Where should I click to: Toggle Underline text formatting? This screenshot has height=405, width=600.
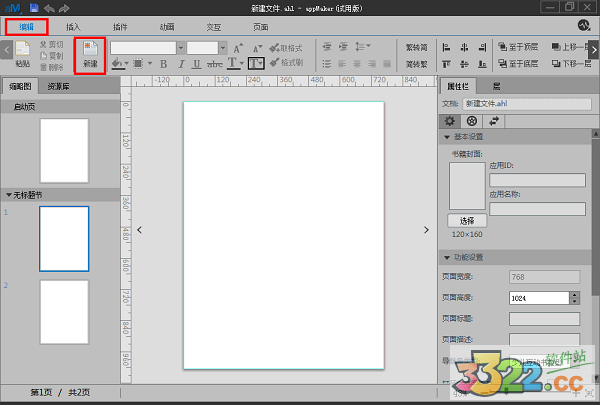pos(197,63)
